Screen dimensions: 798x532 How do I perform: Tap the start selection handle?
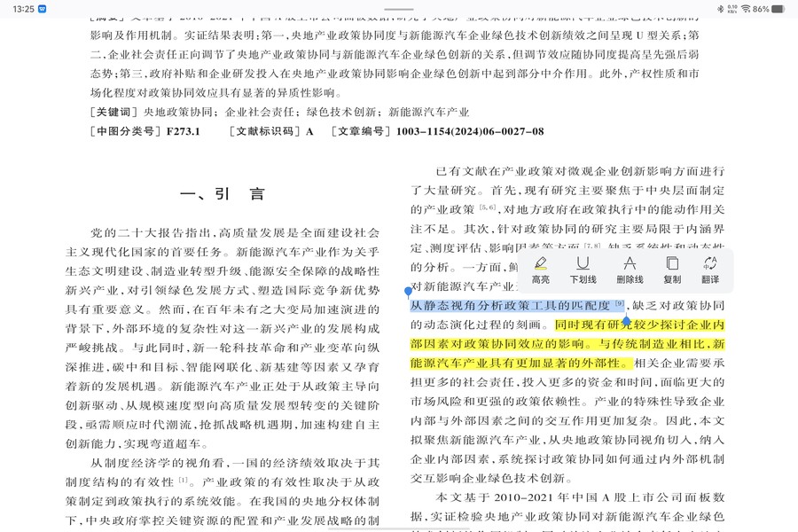pyautogui.click(x=408, y=292)
